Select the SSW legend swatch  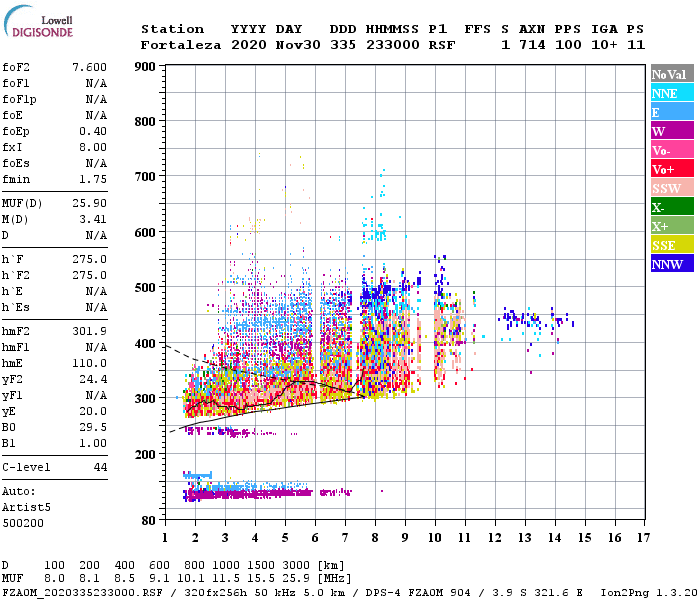click(672, 188)
